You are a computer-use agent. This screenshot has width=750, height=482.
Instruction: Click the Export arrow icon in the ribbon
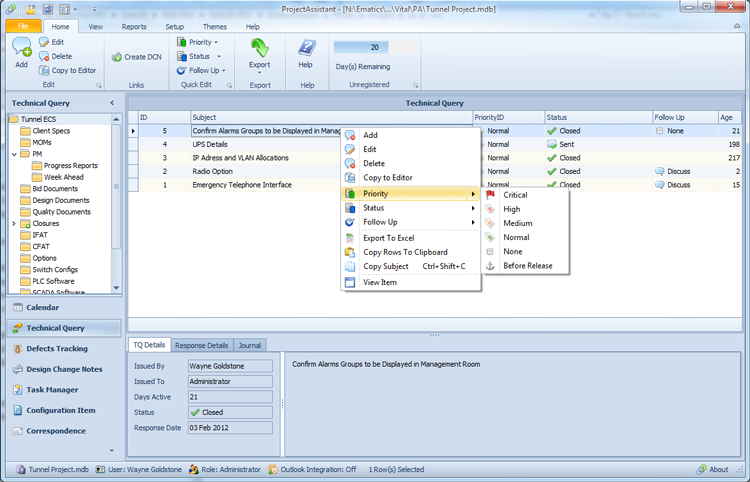coord(260,48)
